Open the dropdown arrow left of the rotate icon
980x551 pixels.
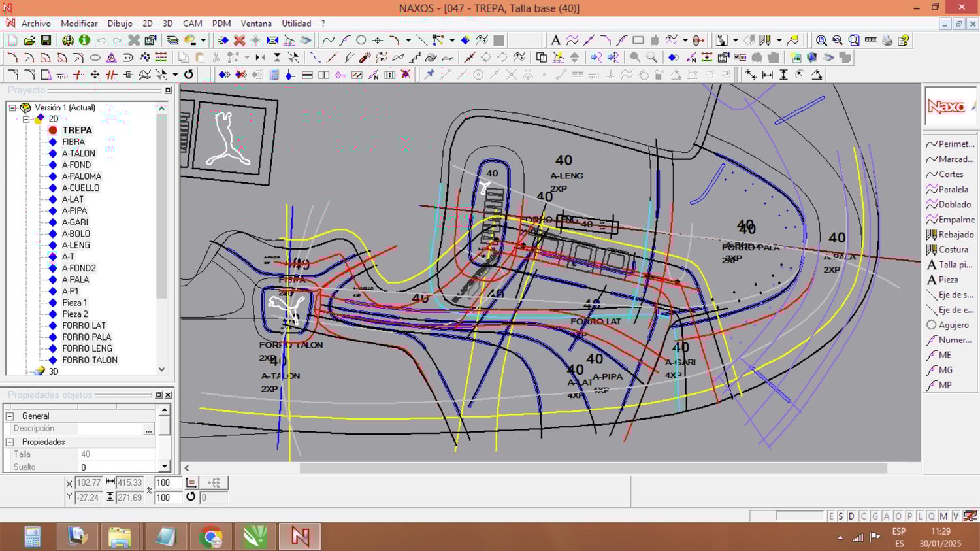(x=175, y=75)
